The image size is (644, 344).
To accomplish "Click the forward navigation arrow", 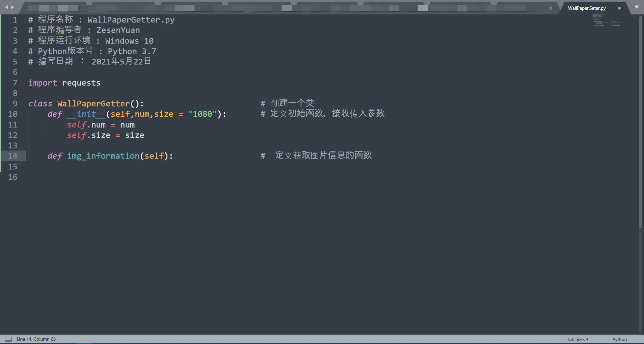I will point(13,7).
